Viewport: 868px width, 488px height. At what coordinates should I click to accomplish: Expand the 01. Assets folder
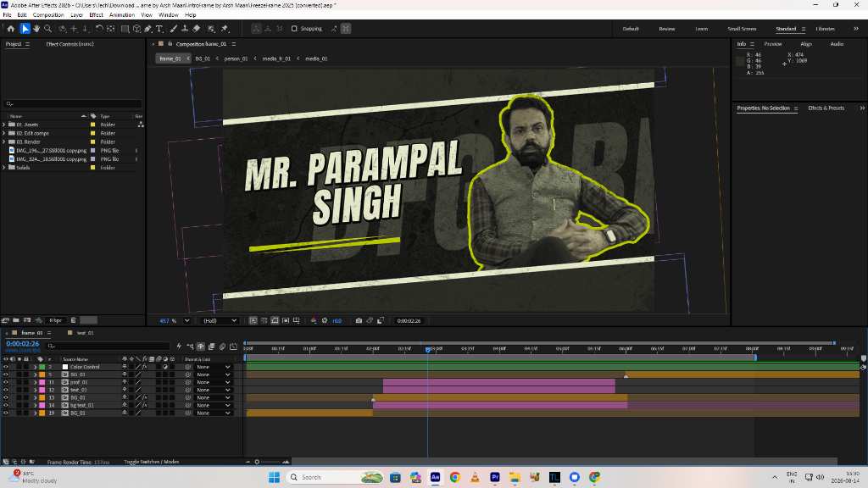click(4, 125)
